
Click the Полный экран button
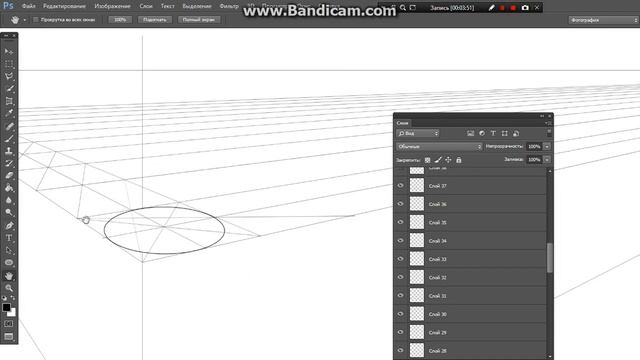198,20
